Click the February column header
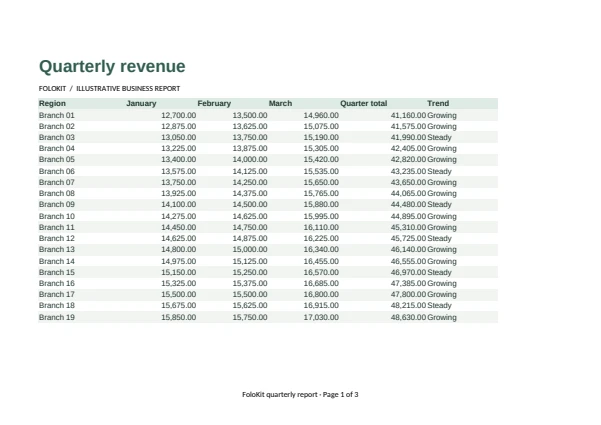This screenshot has height=425, width=601. (214, 103)
